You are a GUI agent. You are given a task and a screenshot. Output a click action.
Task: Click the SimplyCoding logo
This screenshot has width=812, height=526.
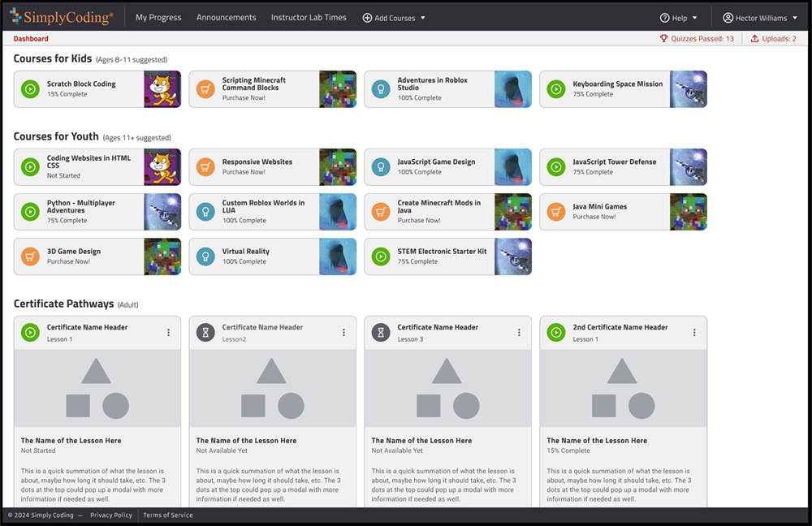[x=62, y=17]
